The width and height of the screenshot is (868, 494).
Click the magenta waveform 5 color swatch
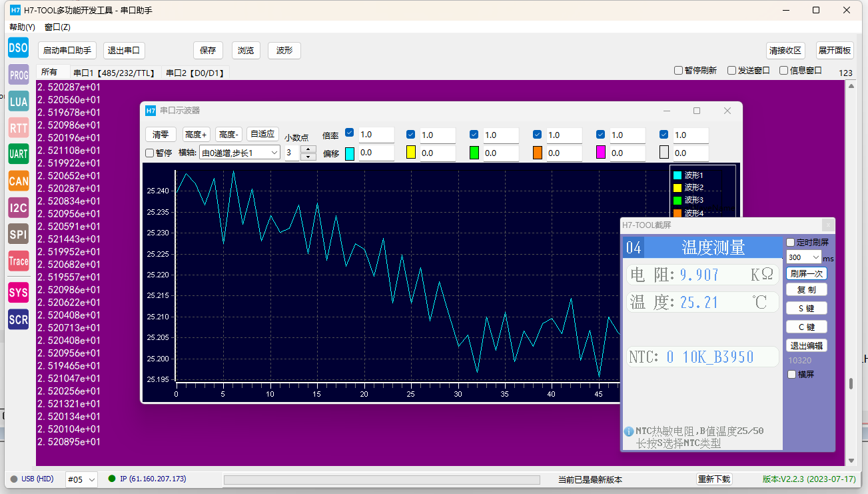[601, 153]
